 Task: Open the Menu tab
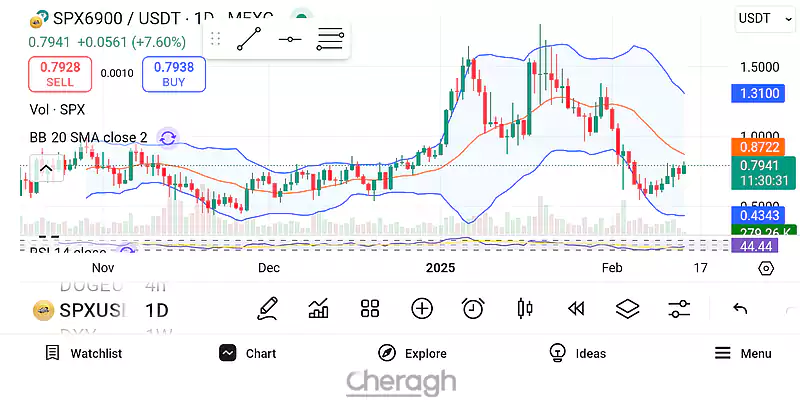(x=742, y=353)
